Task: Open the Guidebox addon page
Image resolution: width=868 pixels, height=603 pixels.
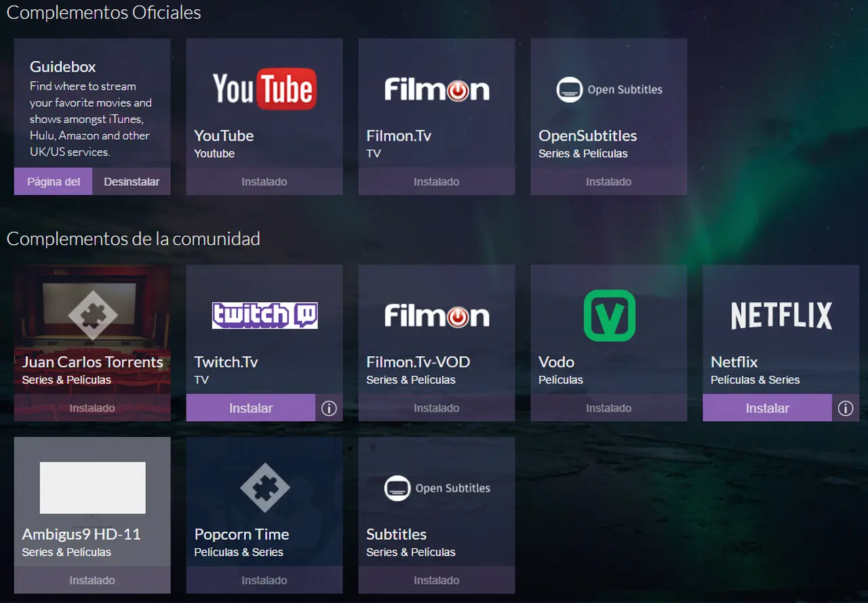Action: click(x=54, y=182)
